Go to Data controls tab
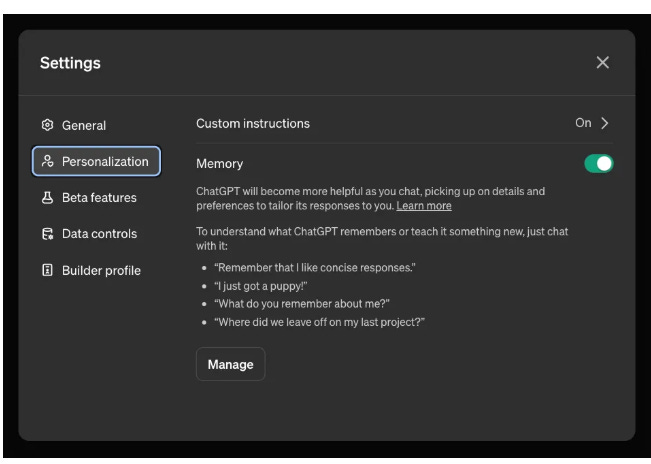 click(x=96, y=234)
